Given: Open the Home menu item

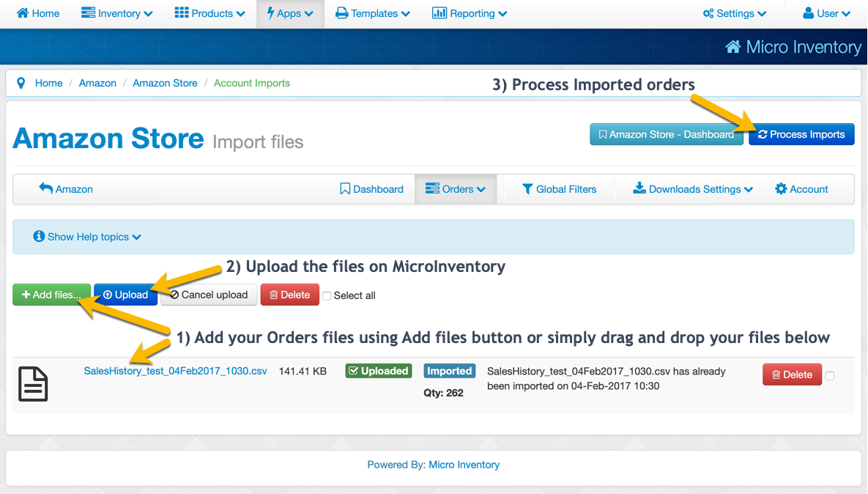Looking at the screenshot, I should (x=38, y=13).
